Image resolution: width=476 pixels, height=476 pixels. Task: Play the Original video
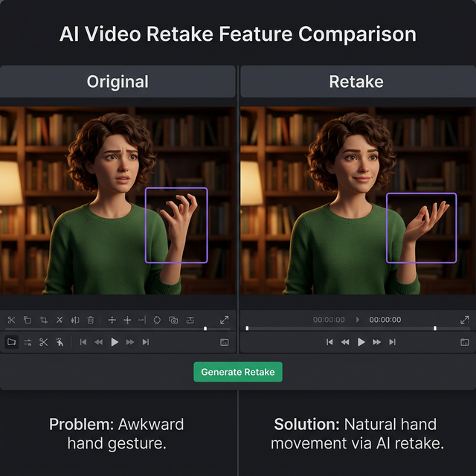(x=115, y=342)
